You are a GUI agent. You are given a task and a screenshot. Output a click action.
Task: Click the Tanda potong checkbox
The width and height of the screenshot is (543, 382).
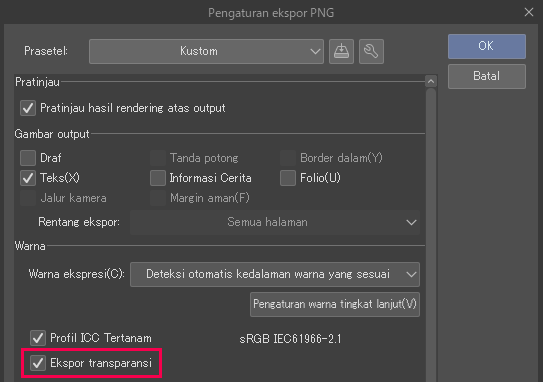click(158, 158)
